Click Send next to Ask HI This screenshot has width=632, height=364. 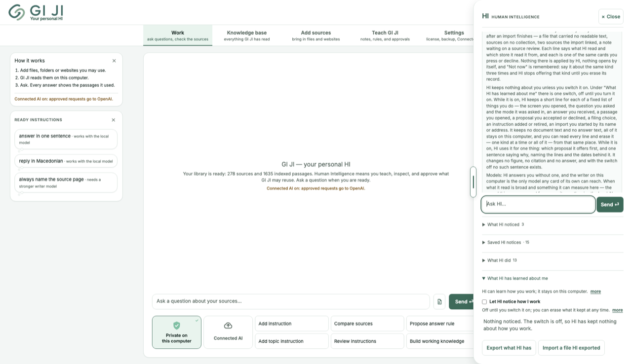[x=610, y=204]
